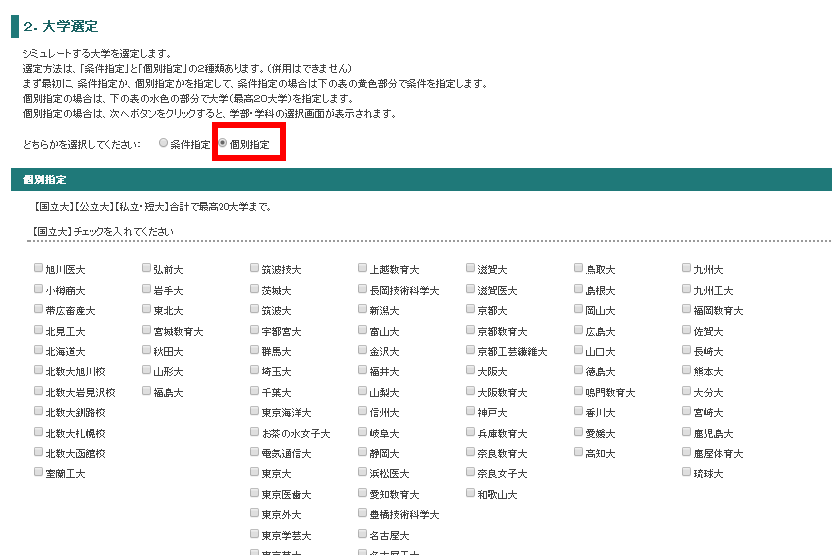
Task: Check the お茶の水女子大 checkbox
Action: [255, 431]
